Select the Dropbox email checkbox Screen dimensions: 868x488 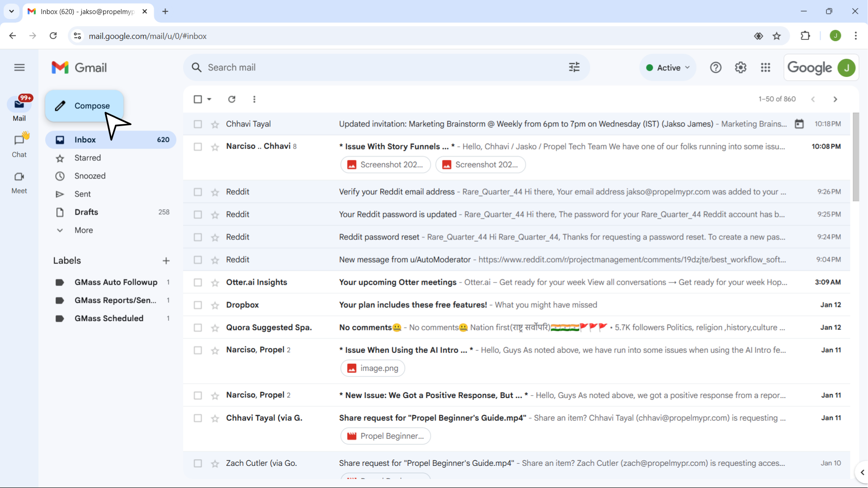coord(198,305)
